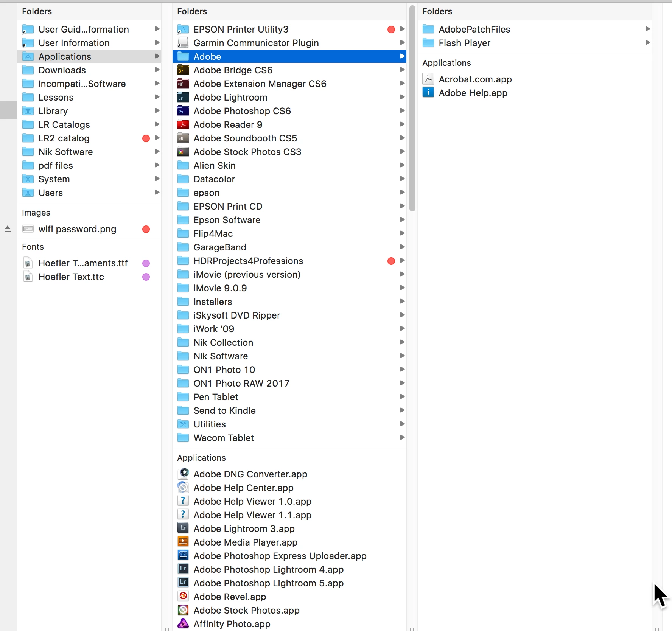Screen dimensions: 672x631
Task: Select the pdf files folder
Action: pos(89,165)
